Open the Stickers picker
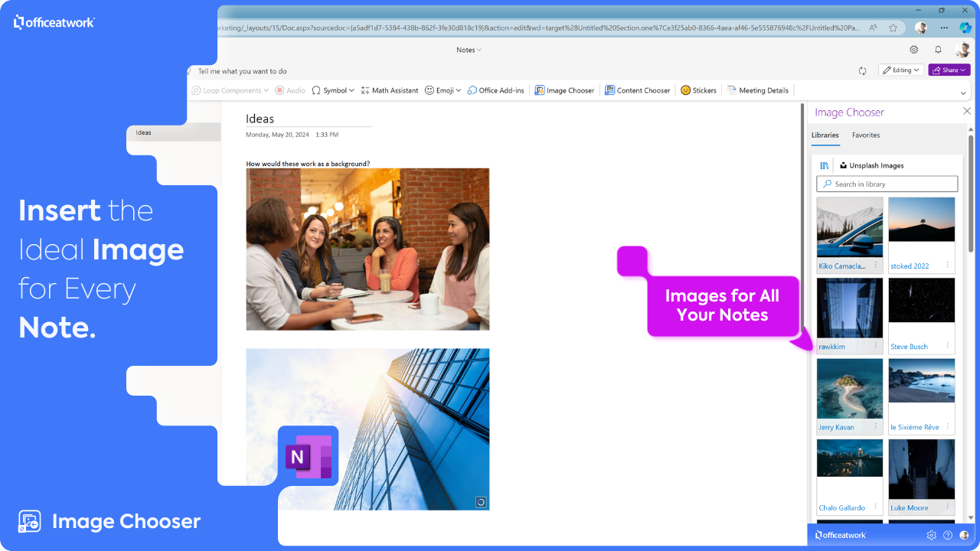Screen dimensions: 980x551 [x=698, y=90]
